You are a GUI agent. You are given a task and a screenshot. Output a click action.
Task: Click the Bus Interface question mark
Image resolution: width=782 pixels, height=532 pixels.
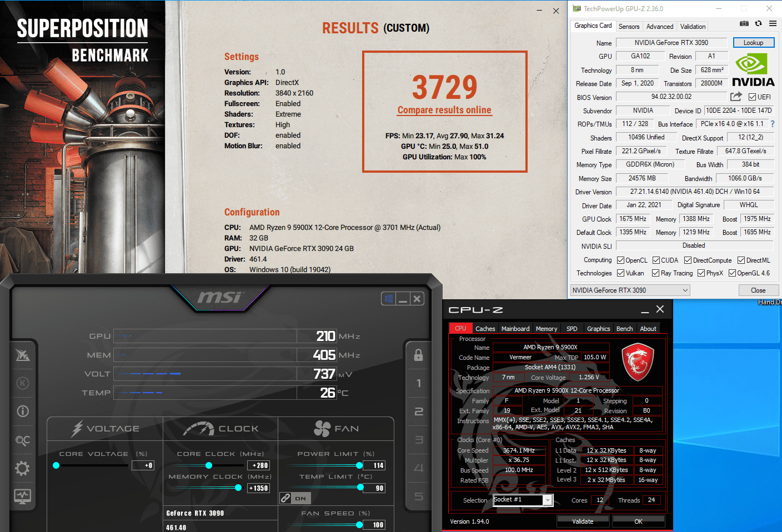click(x=772, y=124)
